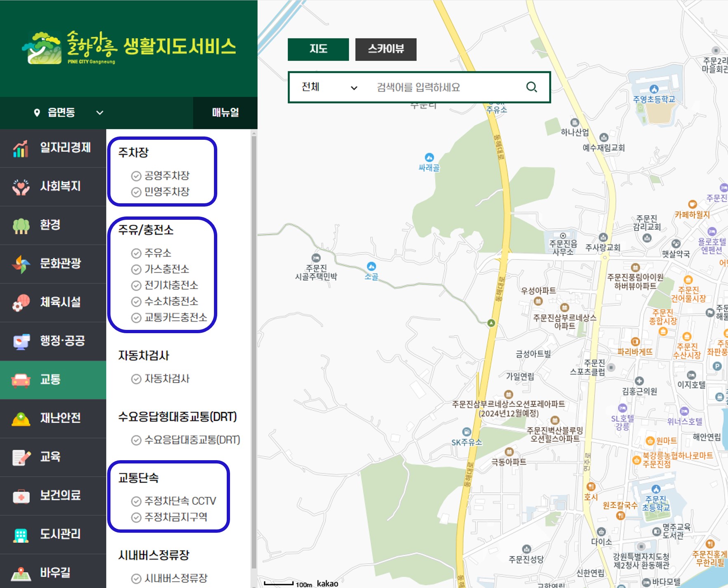This screenshot has height=588, width=728.
Task: Click the 주차장 section heading
Action: [x=133, y=153]
